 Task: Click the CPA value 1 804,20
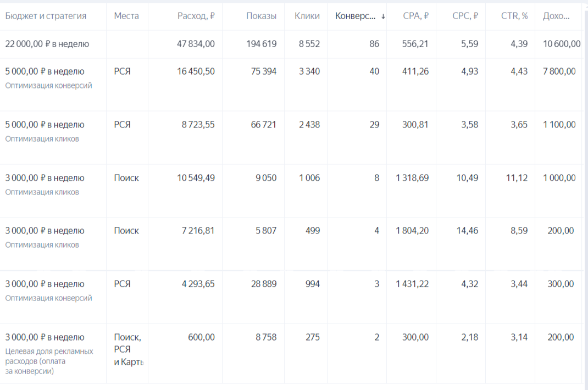pyautogui.click(x=412, y=231)
